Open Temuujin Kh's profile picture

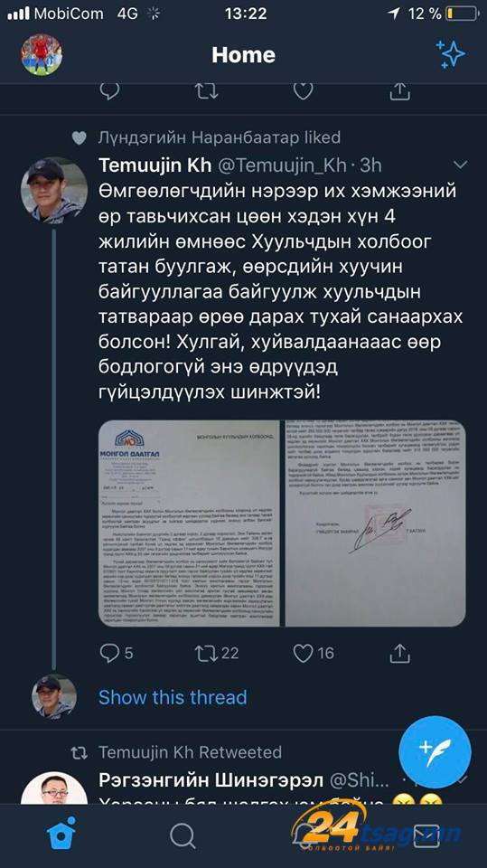tap(53, 191)
